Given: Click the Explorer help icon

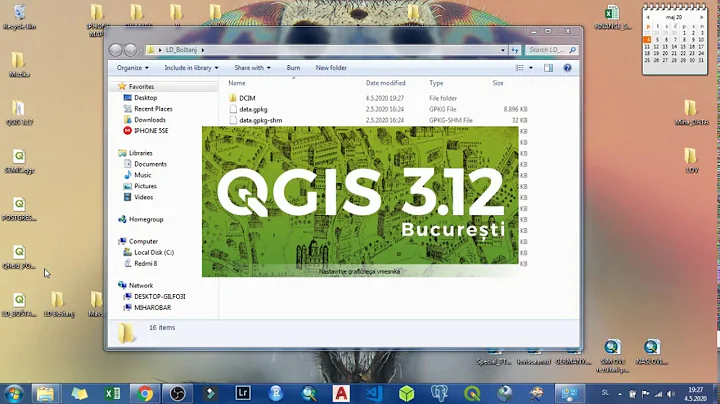Looking at the screenshot, I should 568,68.
